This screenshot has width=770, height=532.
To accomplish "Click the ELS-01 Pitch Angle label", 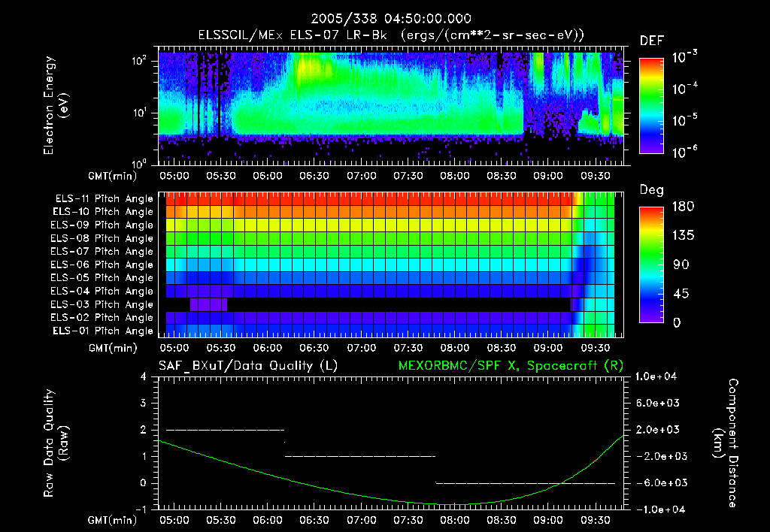I will pyautogui.click(x=102, y=331).
